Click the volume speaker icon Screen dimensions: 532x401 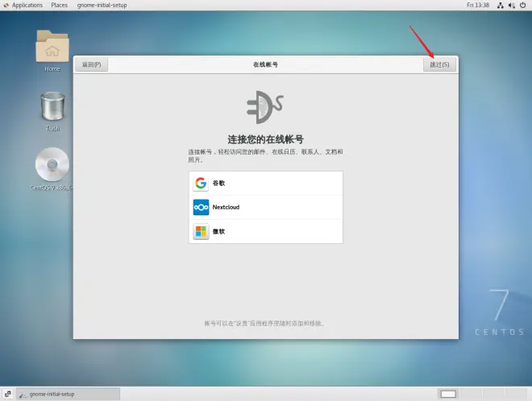tap(512, 5)
